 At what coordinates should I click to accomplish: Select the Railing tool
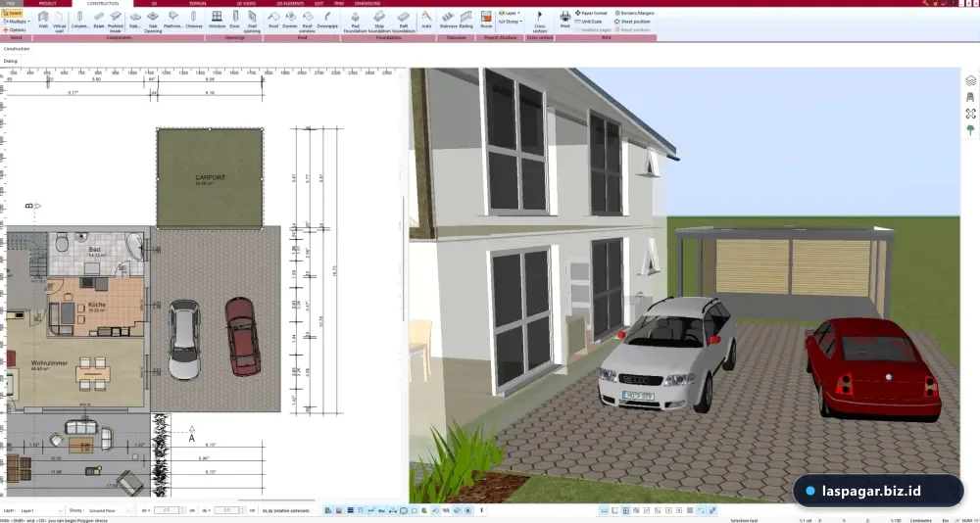pyautogui.click(x=466, y=20)
